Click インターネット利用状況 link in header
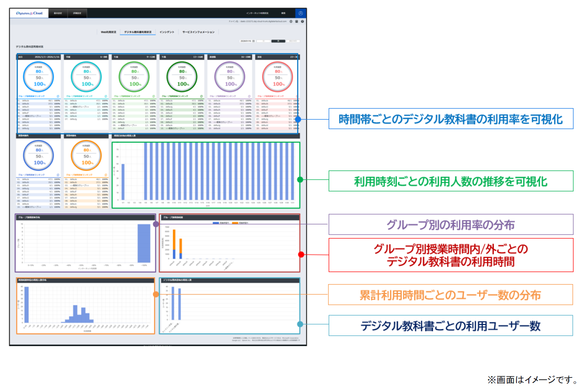Screen dimensions: 588x389 tap(257, 13)
